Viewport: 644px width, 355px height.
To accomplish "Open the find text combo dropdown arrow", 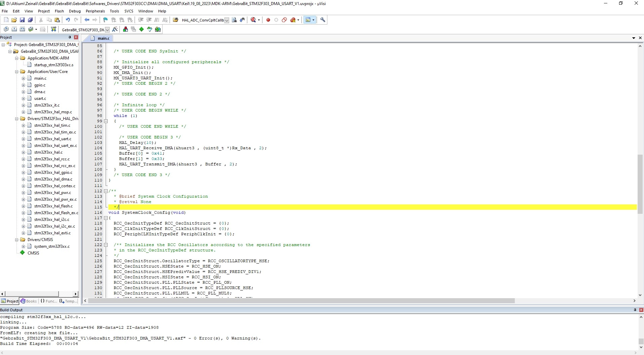I will (x=227, y=20).
